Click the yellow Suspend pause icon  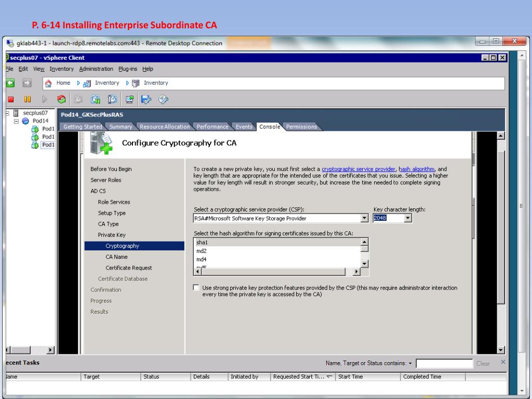pyautogui.click(x=28, y=99)
